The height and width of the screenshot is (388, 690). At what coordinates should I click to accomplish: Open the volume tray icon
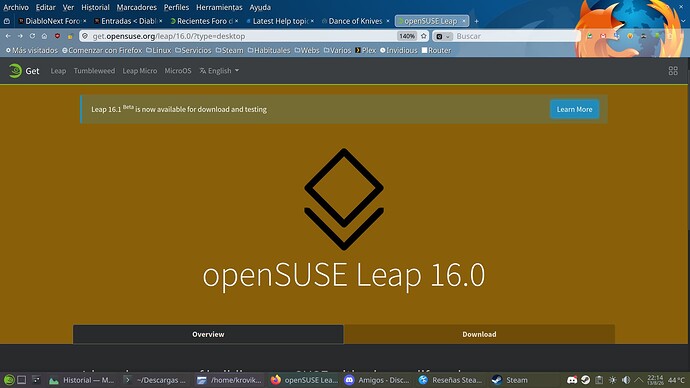pos(626,380)
